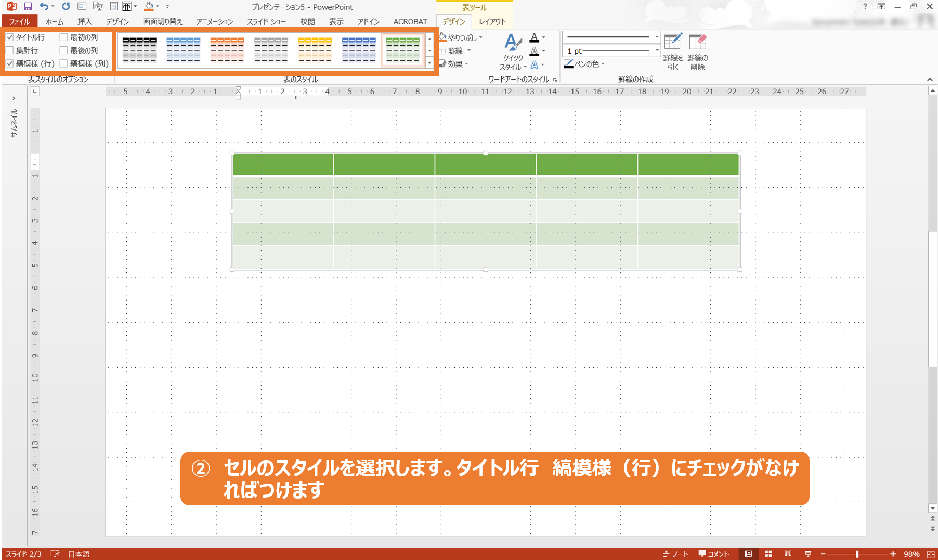Switch to Reading view in status bar
938x560 pixels.
click(788, 554)
